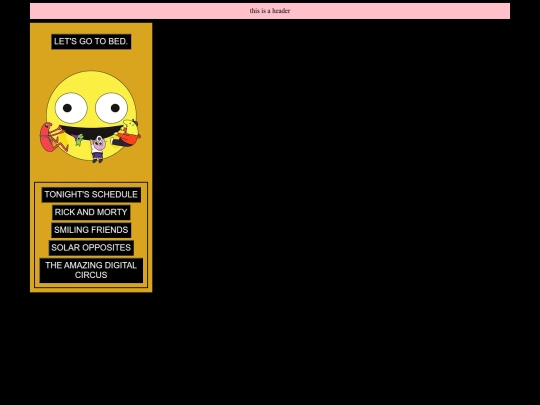
Task: Click the pink 'this is a header' bar
Action: [270, 11]
